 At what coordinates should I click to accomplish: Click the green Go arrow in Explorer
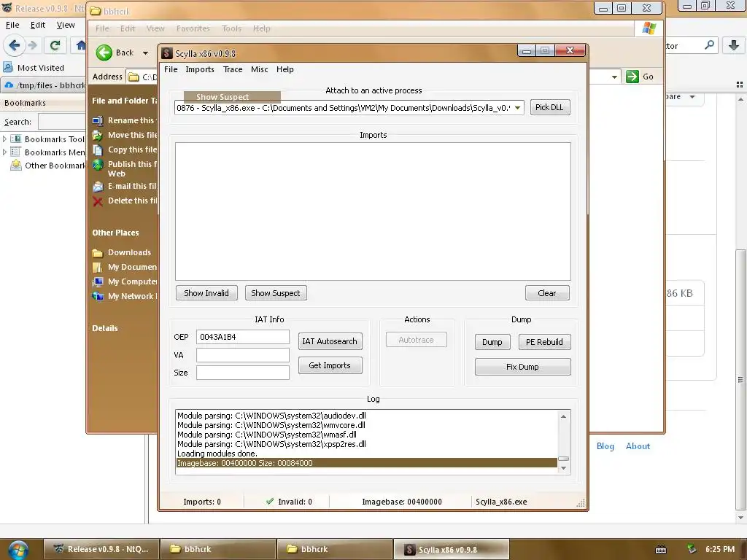tap(632, 76)
